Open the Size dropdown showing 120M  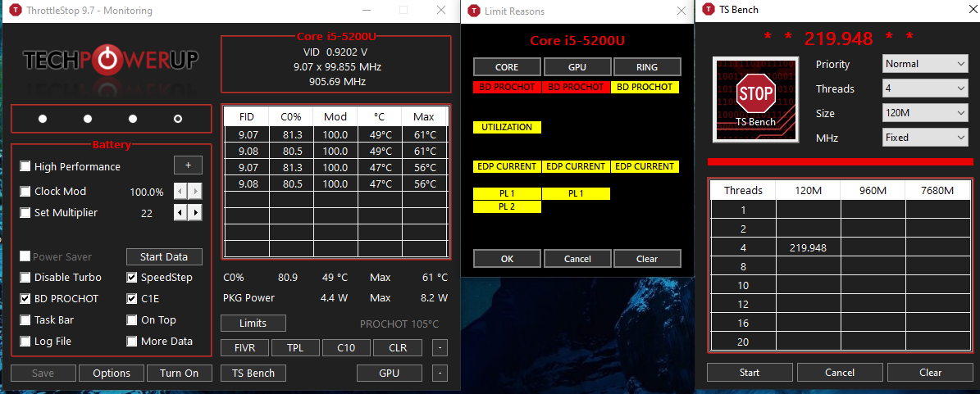pyautogui.click(x=925, y=114)
